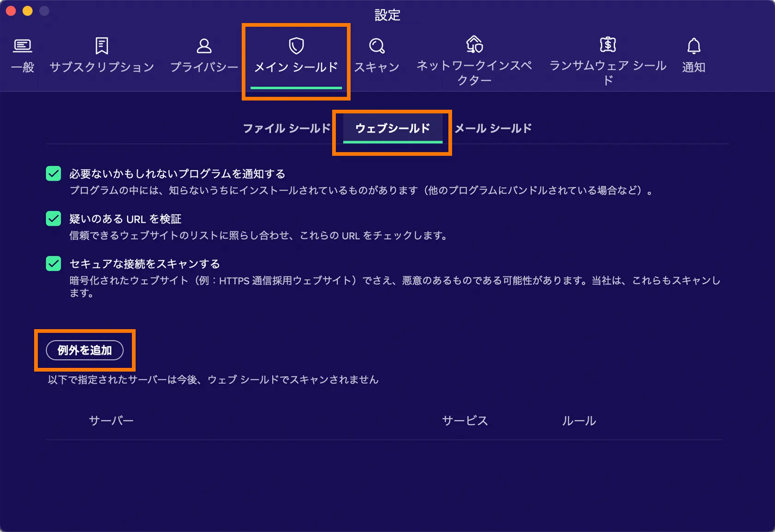The image size is (775, 532).
Task: Select the プライバシー person icon
Action: pyautogui.click(x=204, y=46)
